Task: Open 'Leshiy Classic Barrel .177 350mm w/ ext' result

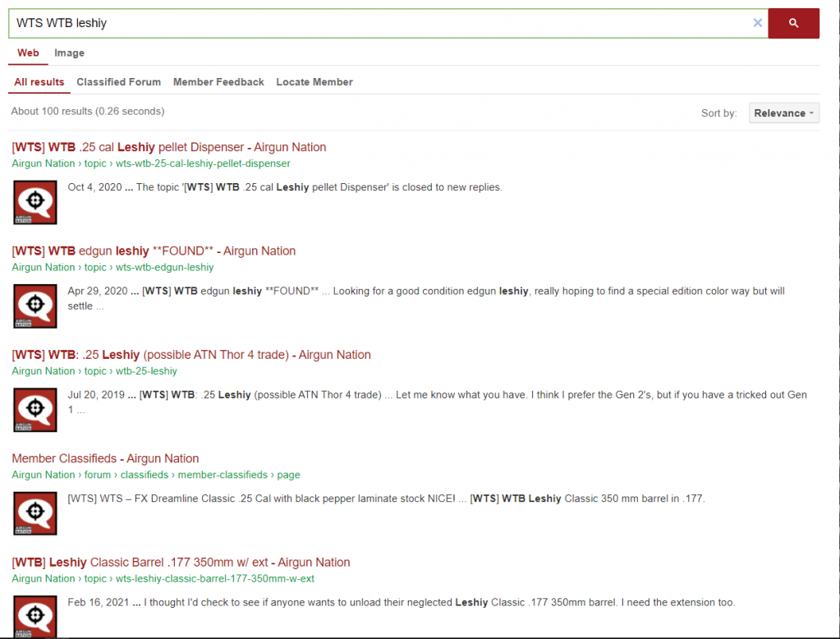Action: pyautogui.click(x=181, y=563)
